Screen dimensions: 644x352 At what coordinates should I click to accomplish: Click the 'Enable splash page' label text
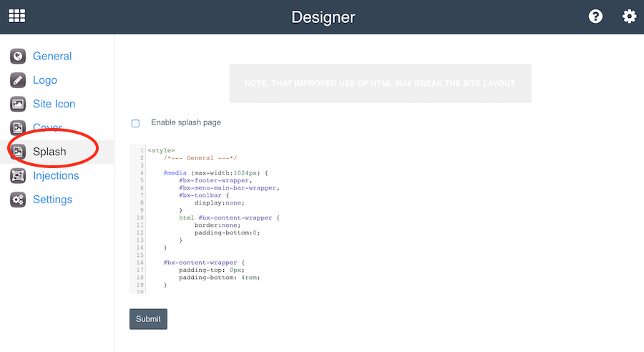(186, 123)
